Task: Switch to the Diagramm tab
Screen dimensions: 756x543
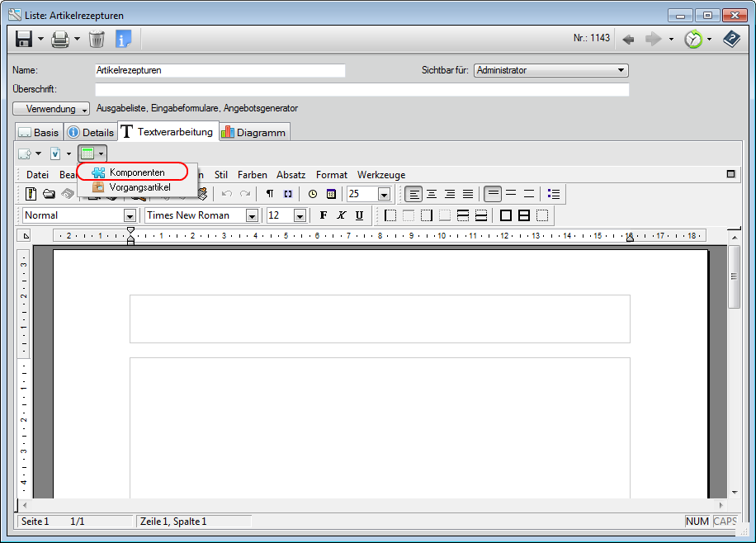Action: 254,132
